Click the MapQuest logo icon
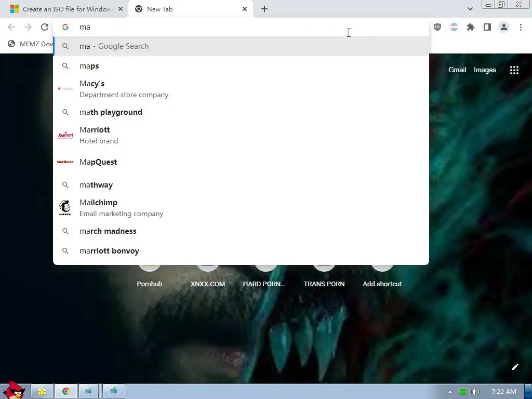This screenshot has width=532, height=399. 65,162
